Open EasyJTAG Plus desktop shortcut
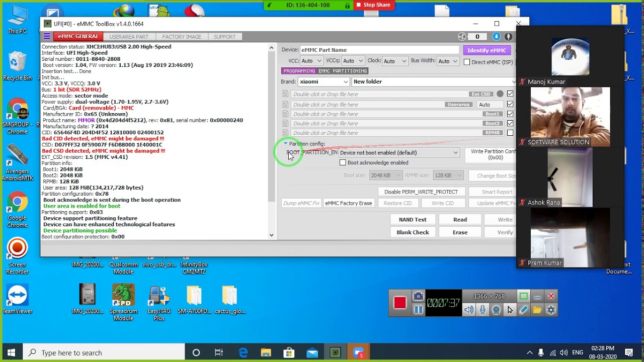Viewport: 644px width, 362px height. tap(159, 302)
